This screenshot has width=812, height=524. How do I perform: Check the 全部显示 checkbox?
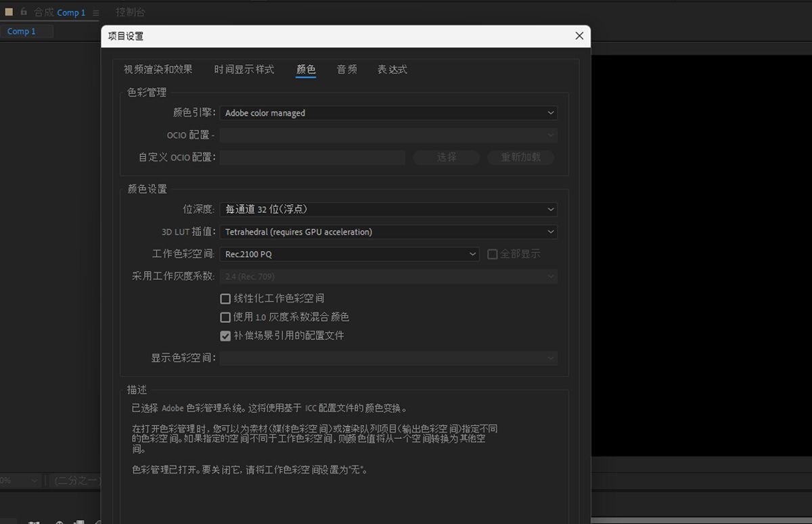pyautogui.click(x=493, y=254)
